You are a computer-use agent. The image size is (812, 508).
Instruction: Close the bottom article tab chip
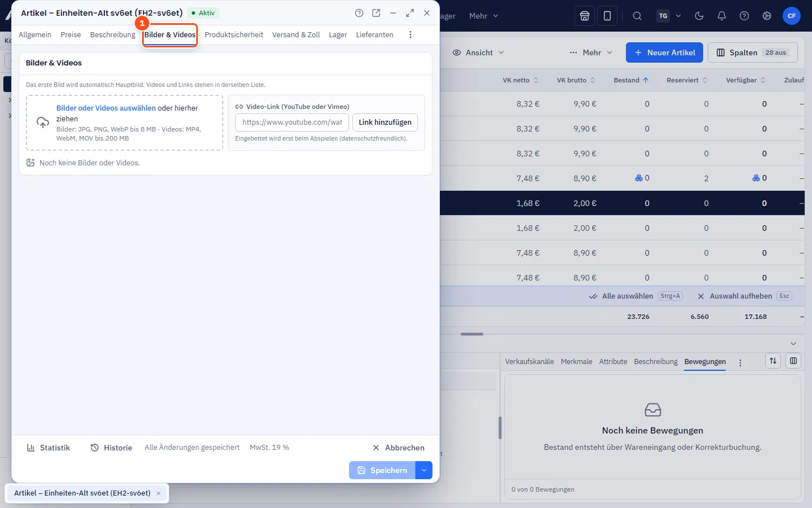(158, 493)
